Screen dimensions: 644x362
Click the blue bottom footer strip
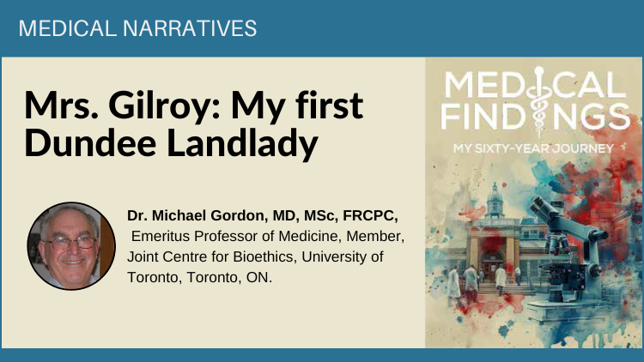pyautogui.click(x=322, y=355)
